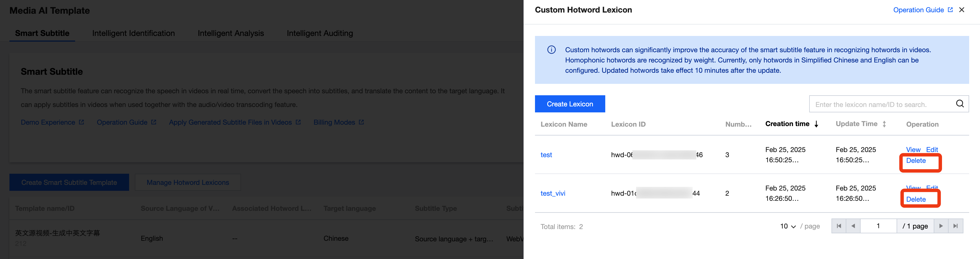Image resolution: width=980 pixels, height=259 pixels.
Task: Go to previous page arrow
Action: 853,226
